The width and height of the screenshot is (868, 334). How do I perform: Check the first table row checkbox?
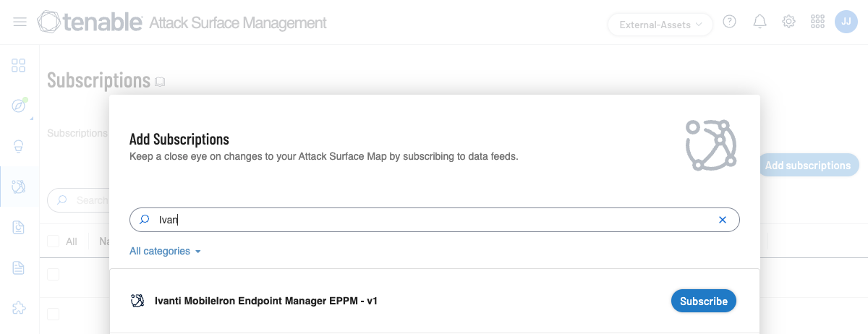(x=53, y=274)
